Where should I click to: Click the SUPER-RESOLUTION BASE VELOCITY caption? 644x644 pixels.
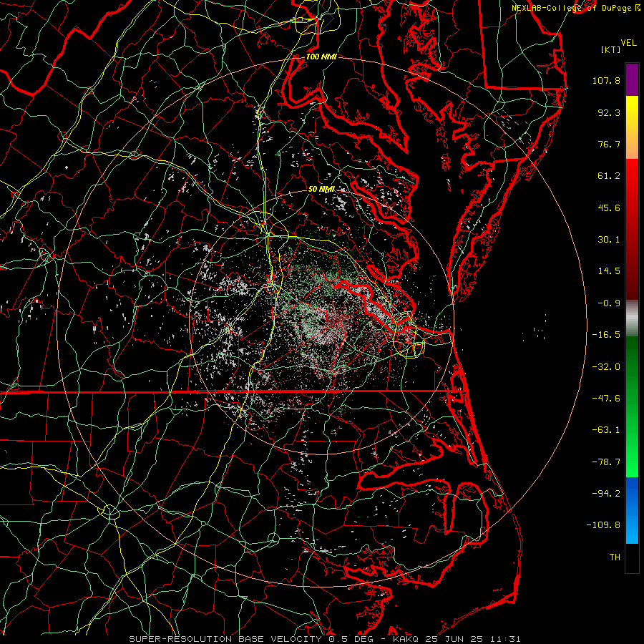(x=225, y=639)
